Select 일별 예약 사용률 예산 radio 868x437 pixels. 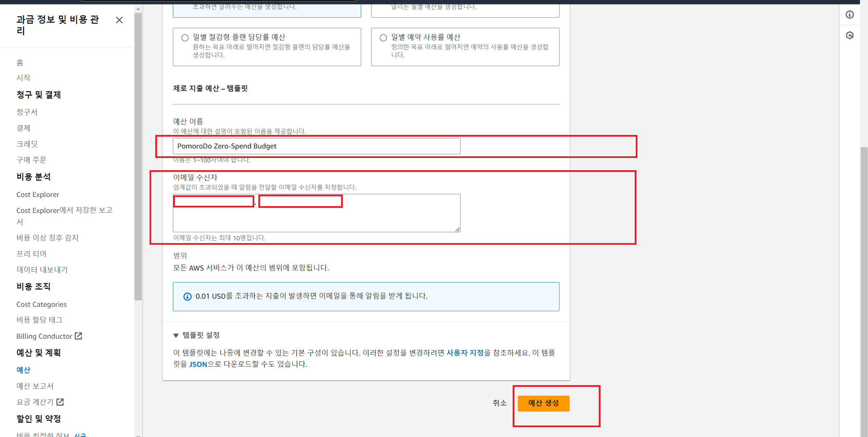coord(383,38)
